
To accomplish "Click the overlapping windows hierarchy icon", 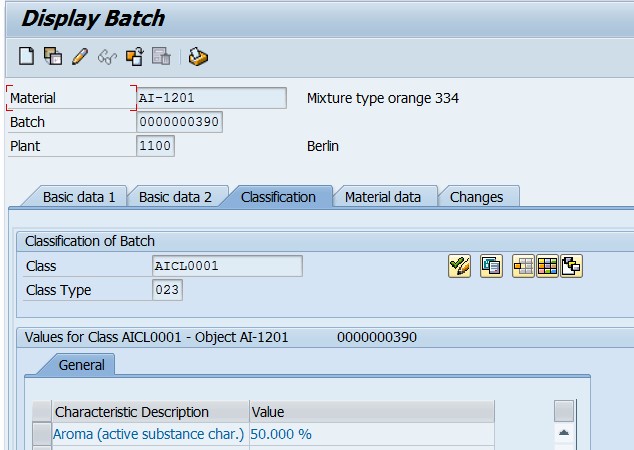I will 571,266.
